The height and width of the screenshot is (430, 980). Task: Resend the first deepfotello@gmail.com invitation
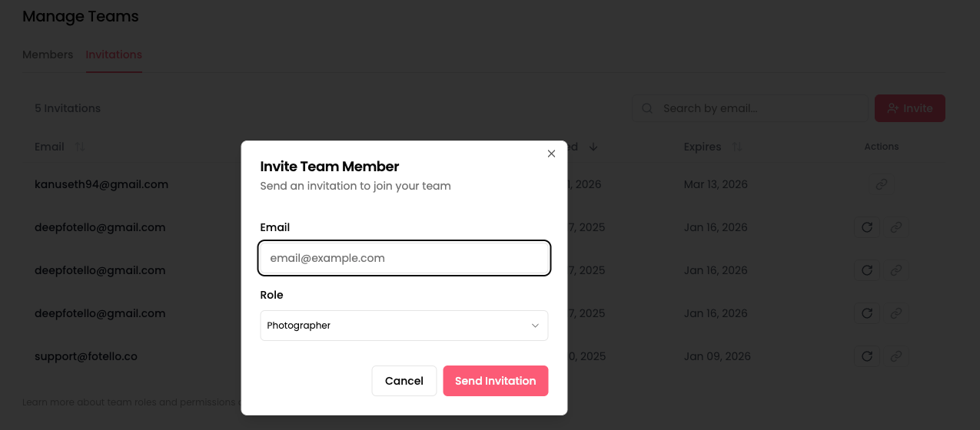[x=867, y=227]
